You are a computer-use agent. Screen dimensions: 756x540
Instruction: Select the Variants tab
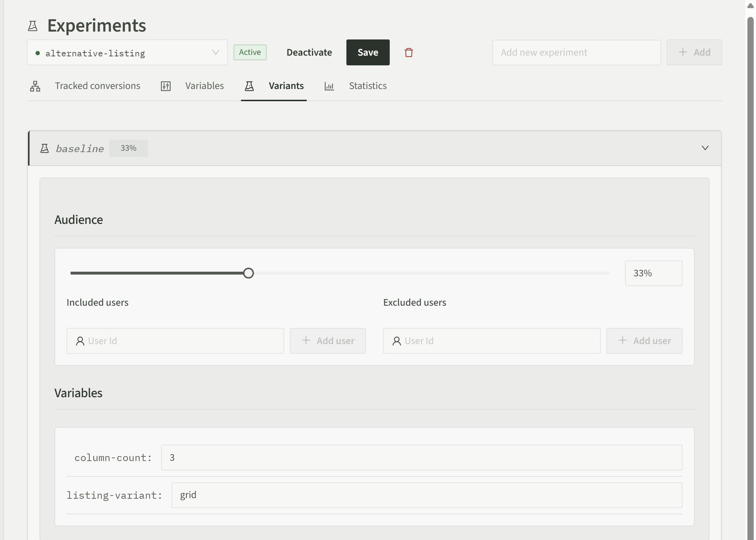click(x=274, y=86)
